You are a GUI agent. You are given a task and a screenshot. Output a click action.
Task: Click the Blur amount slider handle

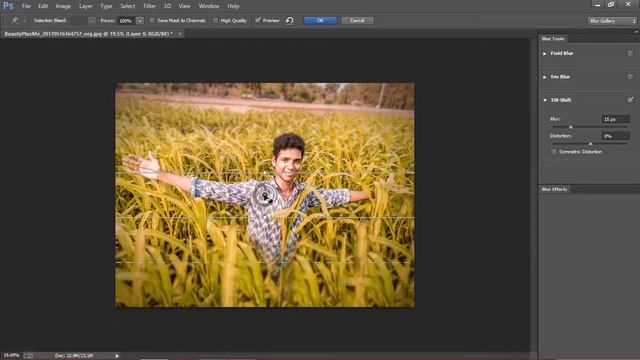coord(571,127)
